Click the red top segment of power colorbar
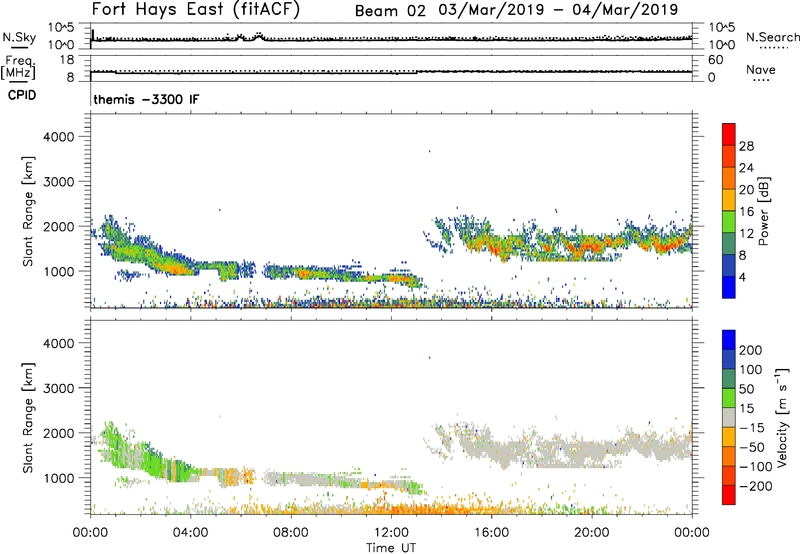 [729, 134]
